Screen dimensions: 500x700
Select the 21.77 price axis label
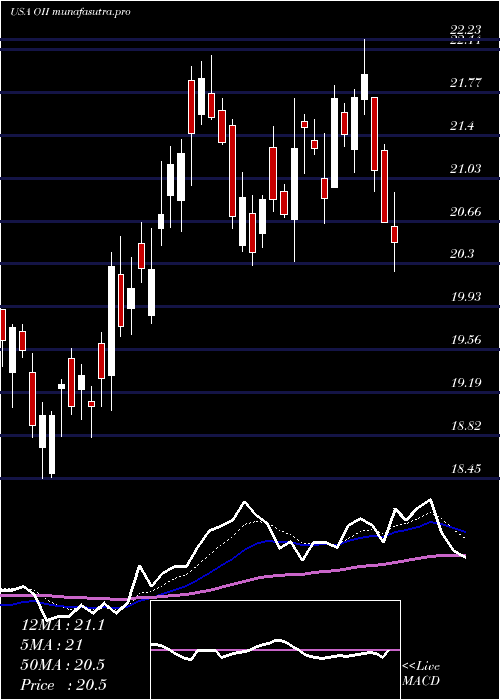click(x=465, y=83)
